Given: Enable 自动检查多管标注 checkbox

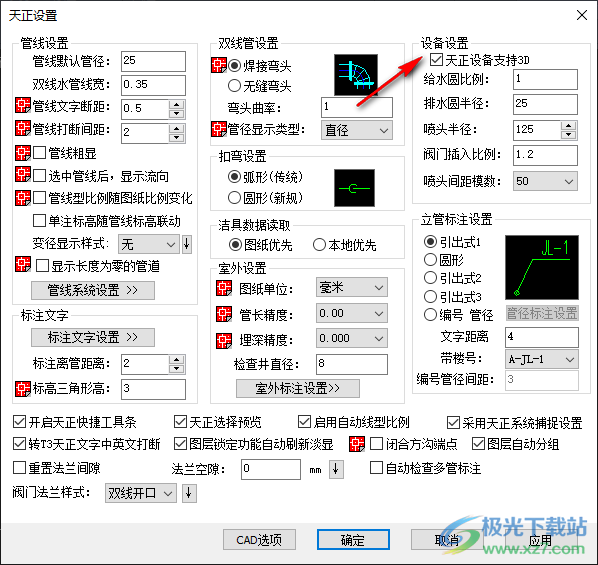Looking at the screenshot, I should [376, 468].
